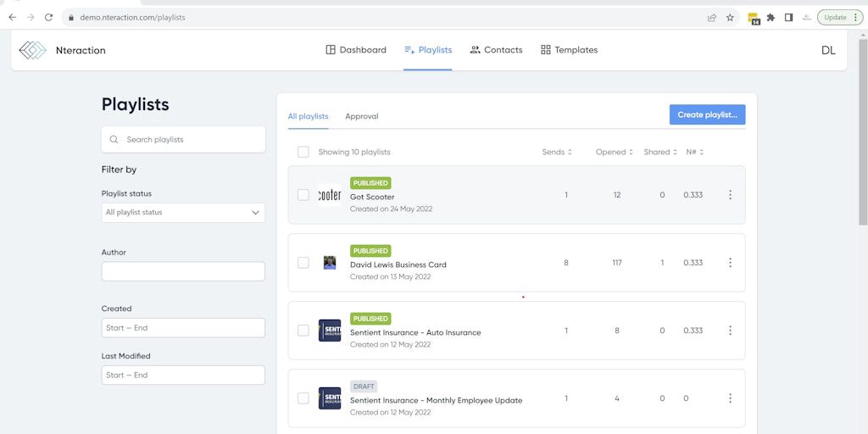Screen dimensions: 868x434
Task: Tick the checkbox for Got Scooter playlist
Action: (303, 195)
